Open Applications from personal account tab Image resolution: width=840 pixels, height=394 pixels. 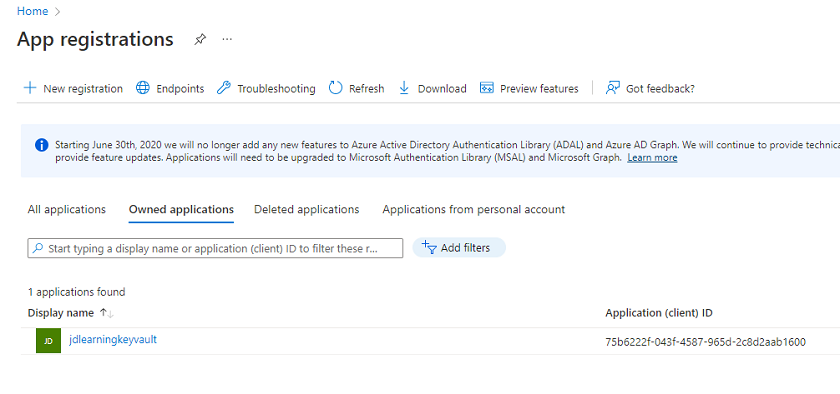pos(474,210)
